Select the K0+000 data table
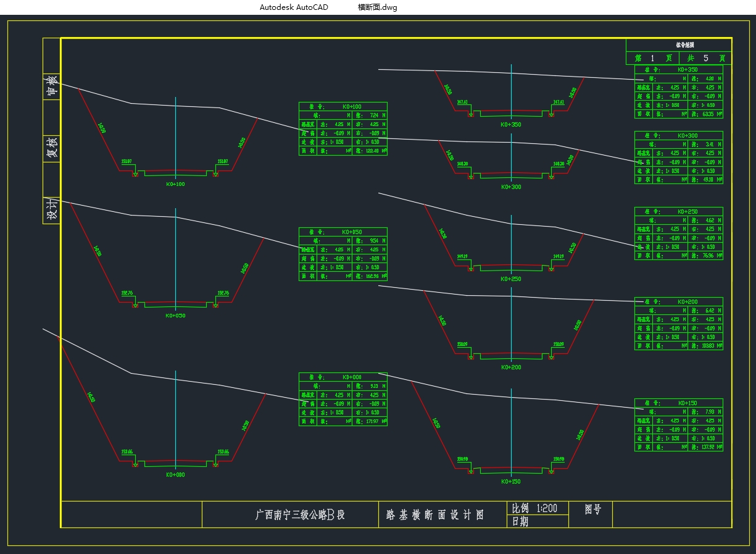 (343, 399)
